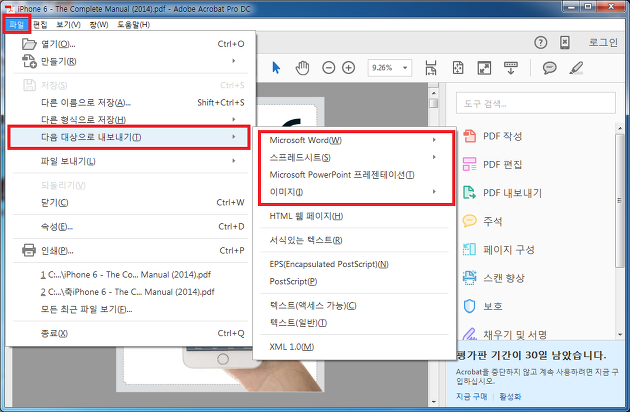Activate the hand pan tool
This screenshot has height=412, width=630.
(x=302, y=68)
